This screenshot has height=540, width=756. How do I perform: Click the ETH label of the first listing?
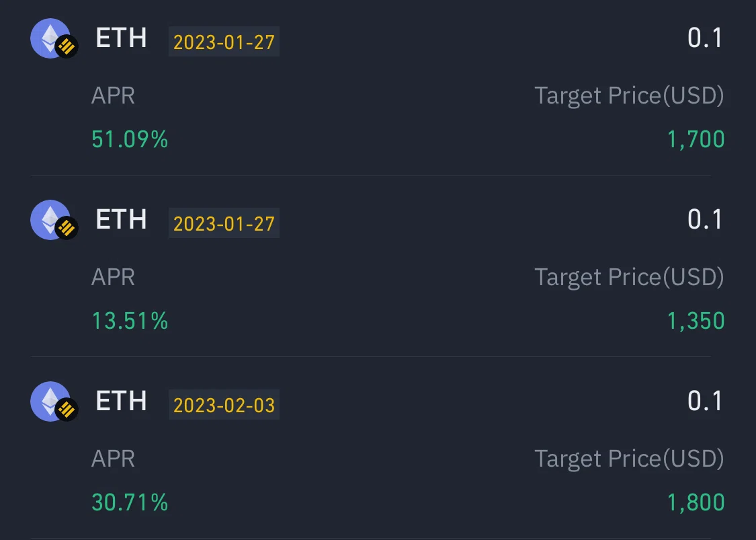click(x=121, y=38)
